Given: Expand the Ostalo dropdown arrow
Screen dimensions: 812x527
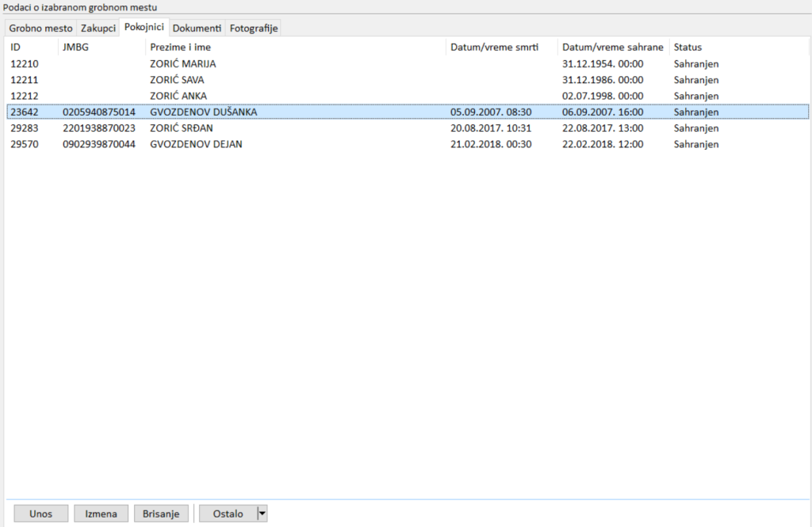Looking at the screenshot, I should (x=262, y=514).
